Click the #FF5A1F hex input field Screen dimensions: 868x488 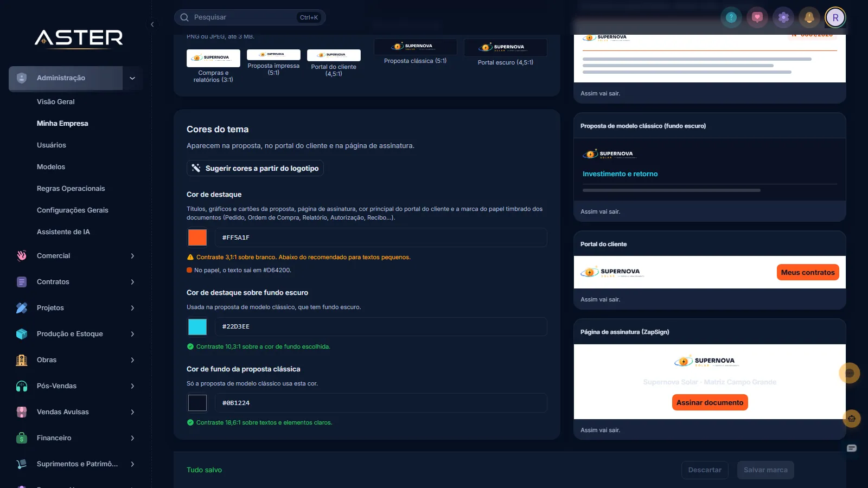pos(381,237)
